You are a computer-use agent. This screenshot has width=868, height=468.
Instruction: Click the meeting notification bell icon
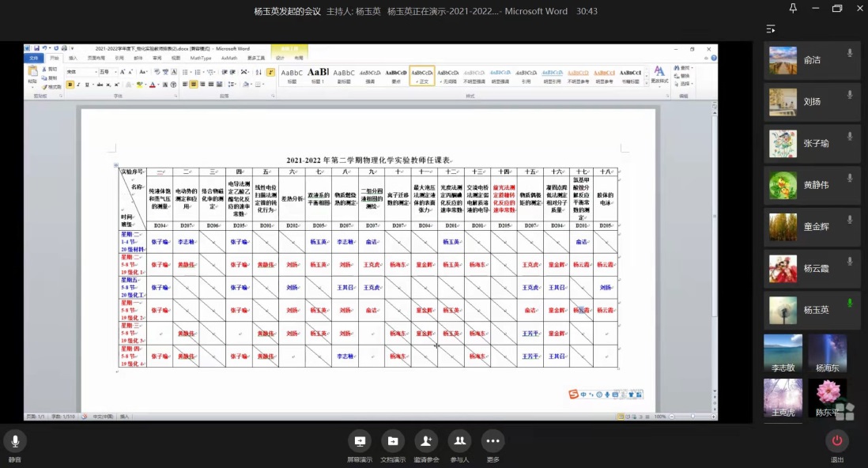click(x=793, y=9)
